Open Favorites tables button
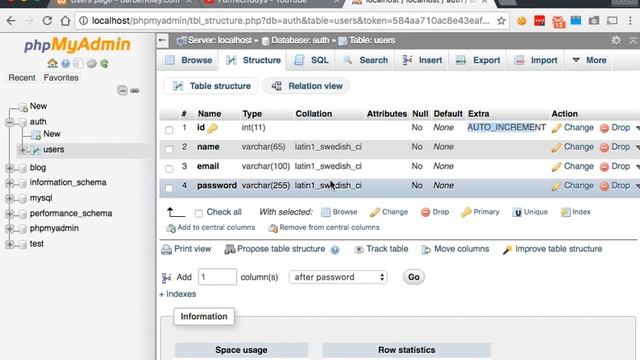The image size is (640, 360). [x=61, y=78]
